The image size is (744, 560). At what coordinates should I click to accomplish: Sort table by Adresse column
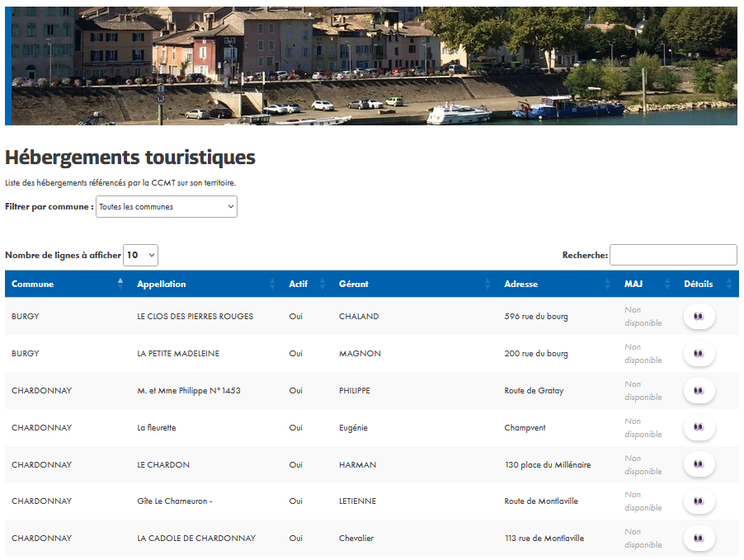coord(558,284)
